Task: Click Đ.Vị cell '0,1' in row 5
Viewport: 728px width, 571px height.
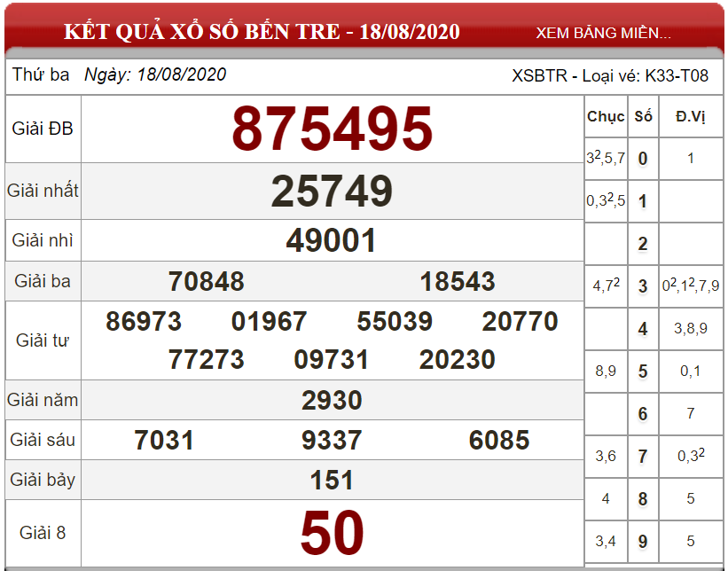Action: pyautogui.click(x=691, y=371)
